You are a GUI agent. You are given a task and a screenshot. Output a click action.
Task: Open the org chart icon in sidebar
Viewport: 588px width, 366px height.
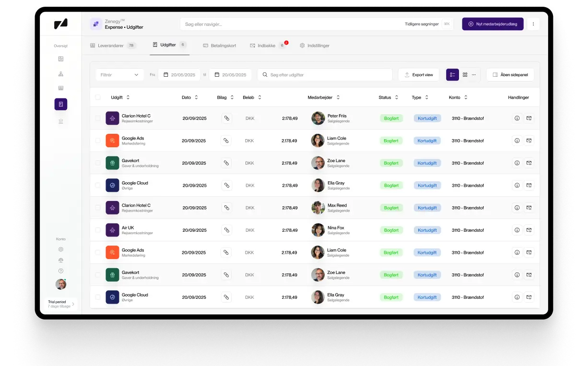pyautogui.click(x=61, y=74)
